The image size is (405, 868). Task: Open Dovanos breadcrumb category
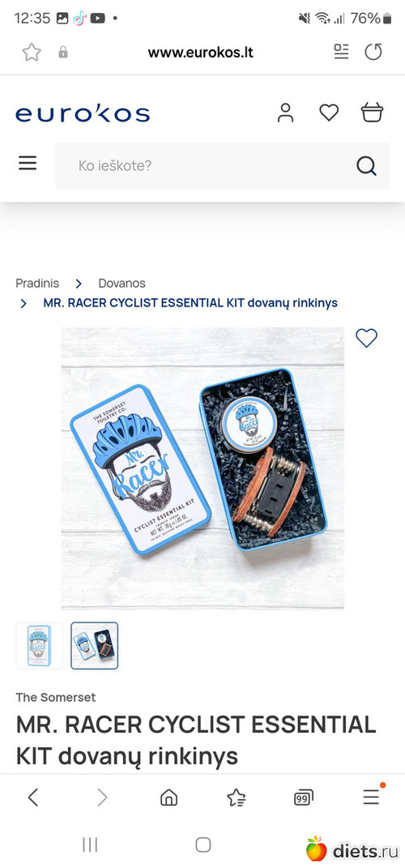122,283
